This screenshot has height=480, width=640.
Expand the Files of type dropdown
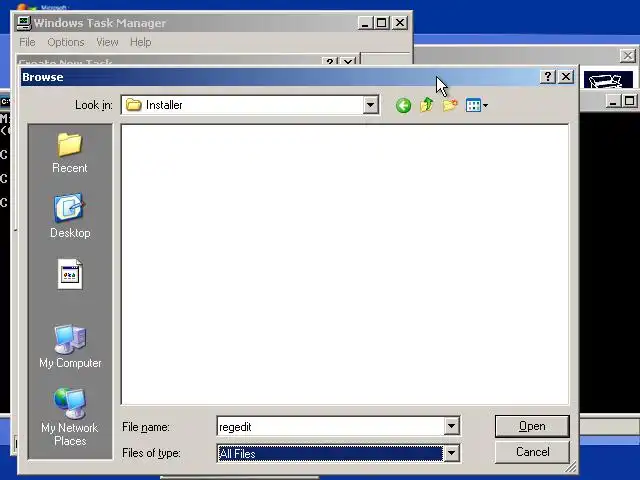pyautogui.click(x=451, y=453)
